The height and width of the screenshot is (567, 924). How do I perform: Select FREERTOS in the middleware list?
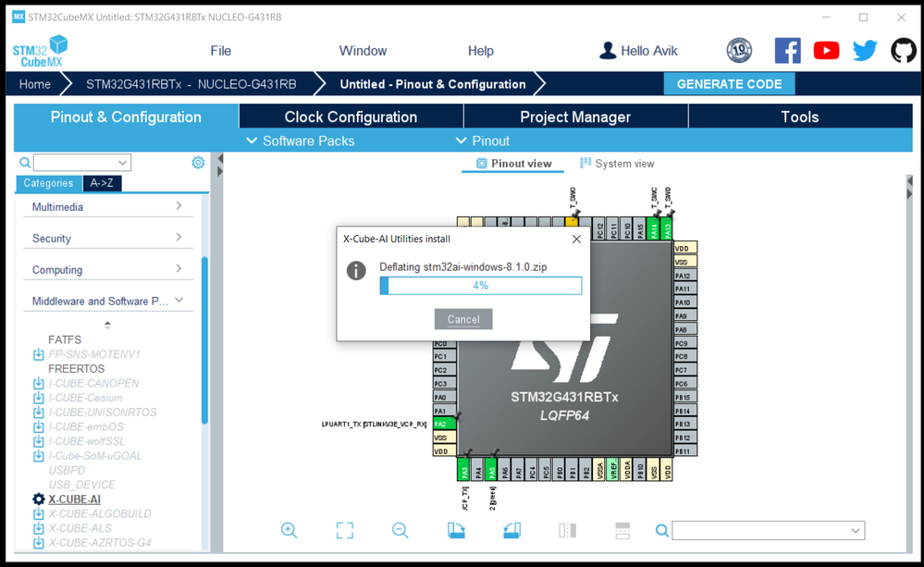(77, 369)
